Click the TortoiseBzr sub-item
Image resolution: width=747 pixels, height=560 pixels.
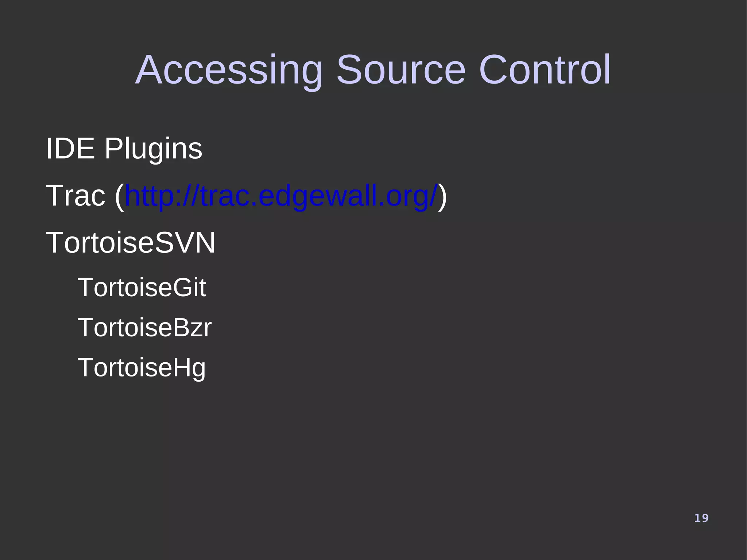144,327
